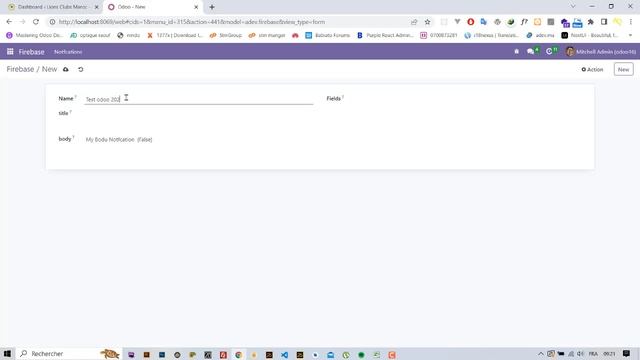Click the New record button
This screenshot has width=640, height=360.
tap(623, 69)
